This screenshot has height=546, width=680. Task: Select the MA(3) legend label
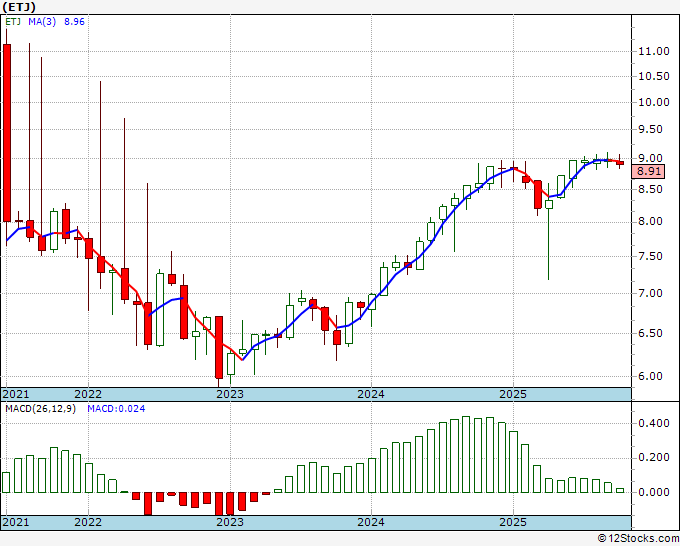pos(42,22)
